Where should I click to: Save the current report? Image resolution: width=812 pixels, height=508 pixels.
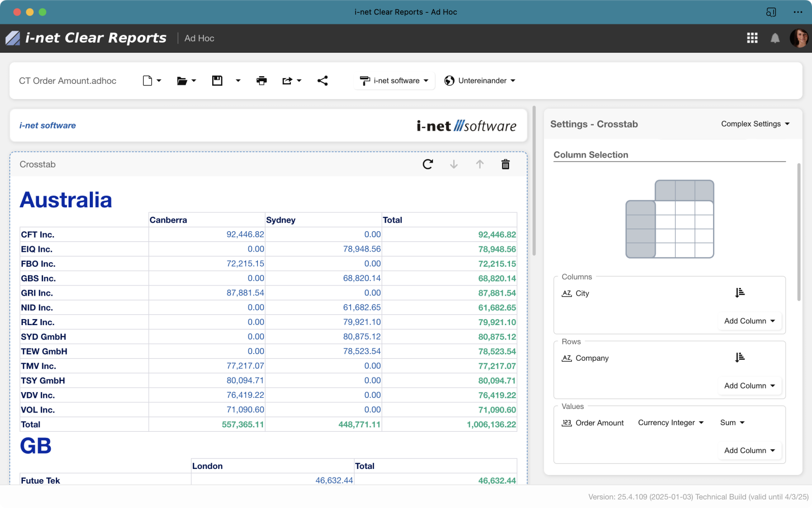pyautogui.click(x=217, y=80)
